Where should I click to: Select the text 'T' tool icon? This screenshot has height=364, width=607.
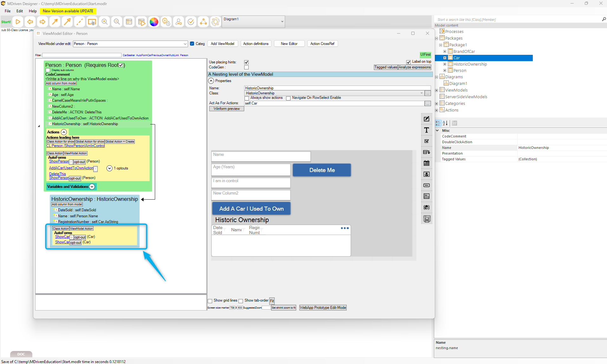point(427,130)
